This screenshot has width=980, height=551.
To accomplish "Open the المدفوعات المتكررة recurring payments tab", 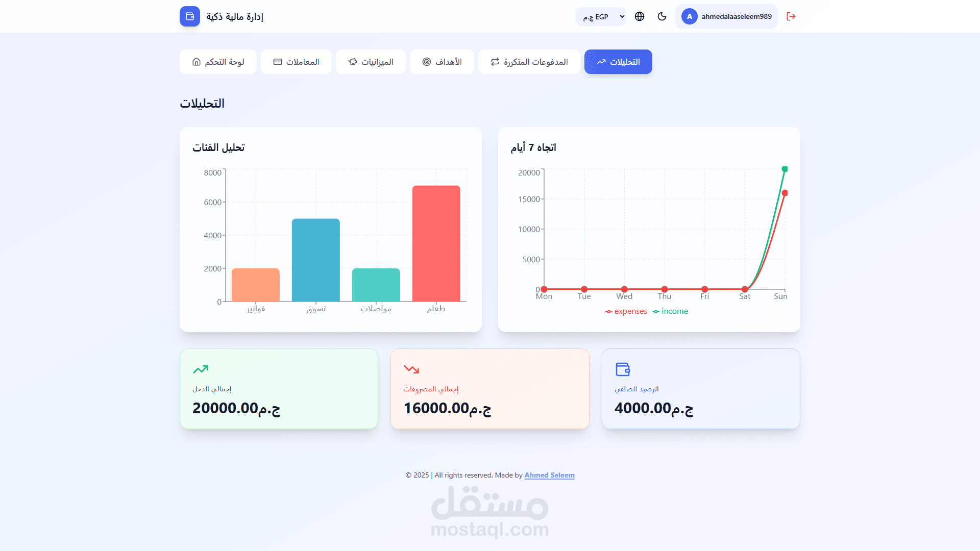I will (529, 62).
